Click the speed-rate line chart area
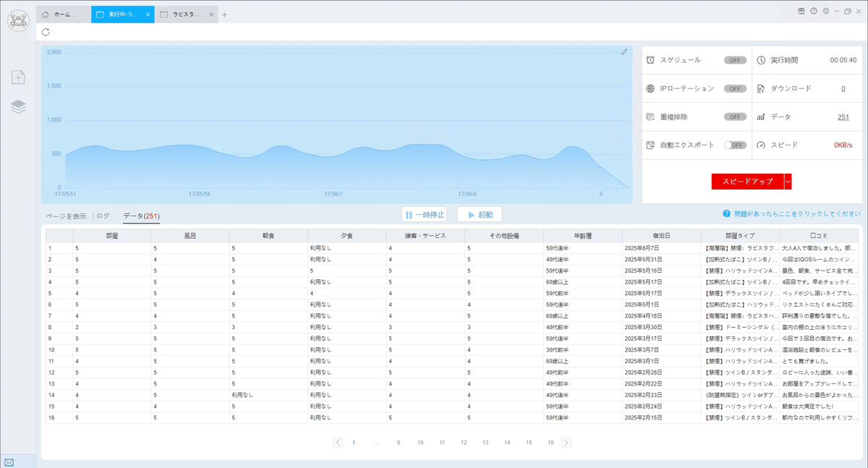 point(336,123)
